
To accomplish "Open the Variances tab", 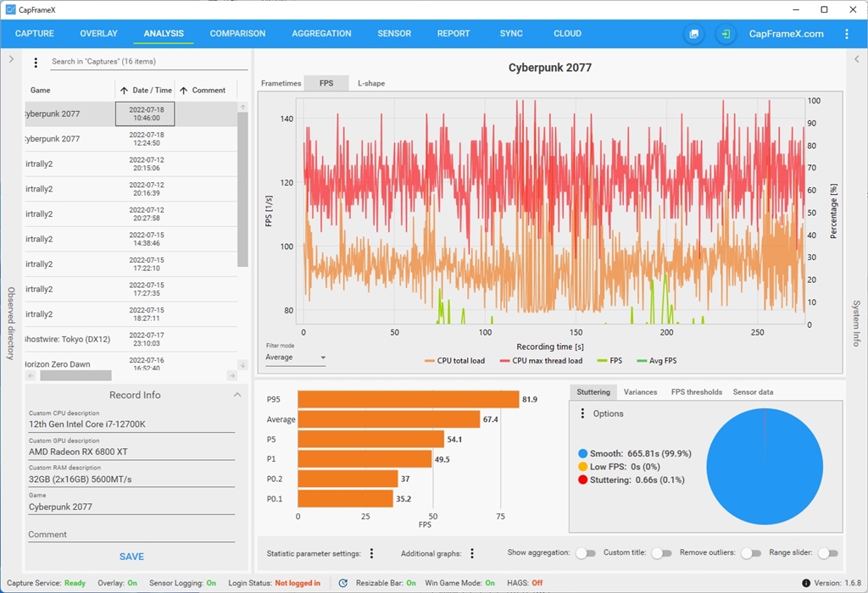I will pyautogui.click(x=640, y=391).
